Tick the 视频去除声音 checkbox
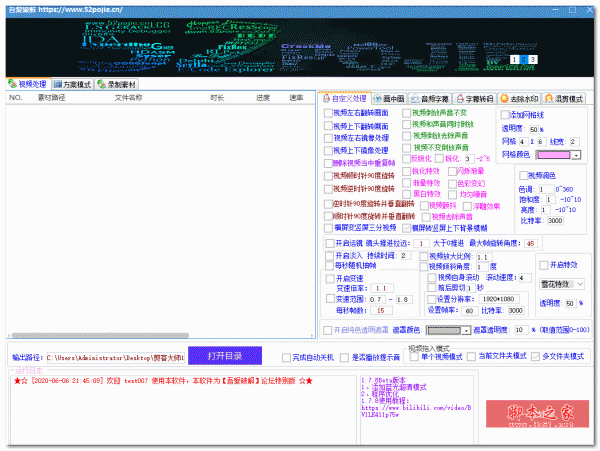 pos(426,217)
